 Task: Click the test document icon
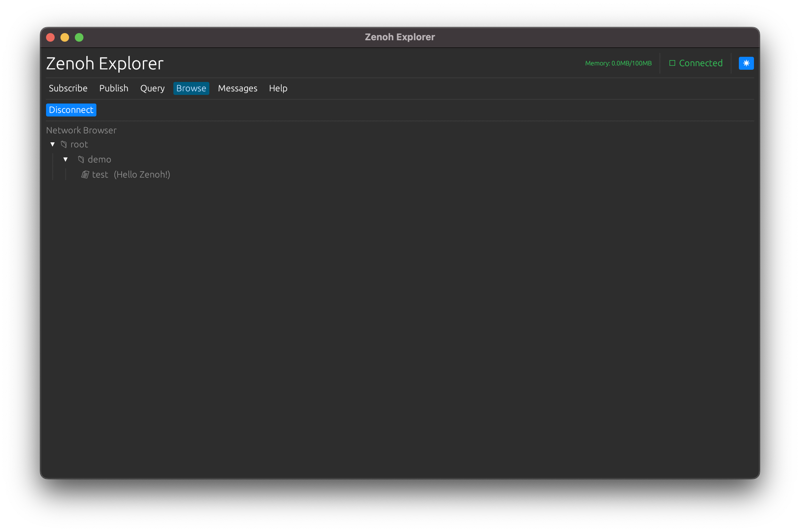pos(85,175)
